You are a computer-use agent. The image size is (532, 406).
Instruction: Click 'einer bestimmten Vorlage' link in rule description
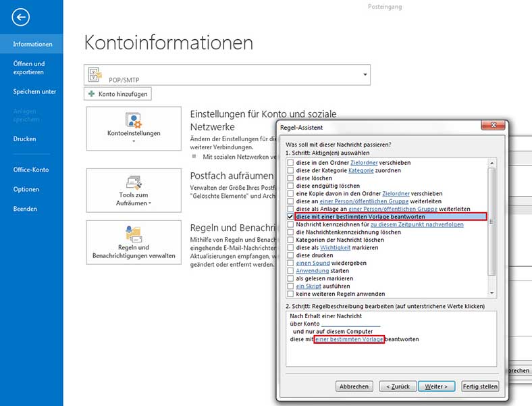click(x=349, y=339)
